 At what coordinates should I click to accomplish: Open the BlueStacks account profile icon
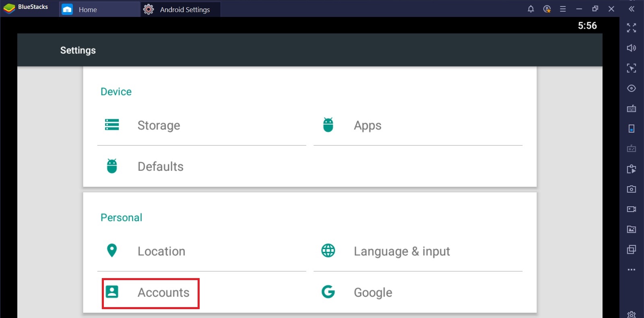pyautogui.click(x=547, y=9)
